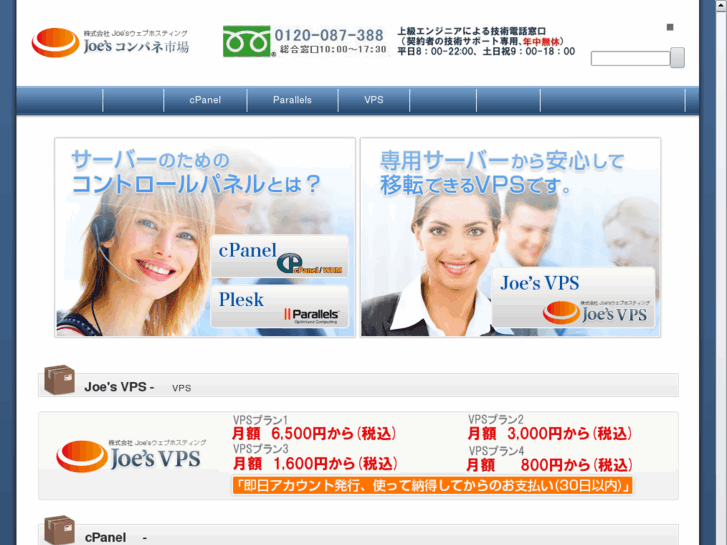Image resolution: width=727 pixels, height=545 pixels.
Task: Click the green free-dial phone icon
Action: pos(247,41)
